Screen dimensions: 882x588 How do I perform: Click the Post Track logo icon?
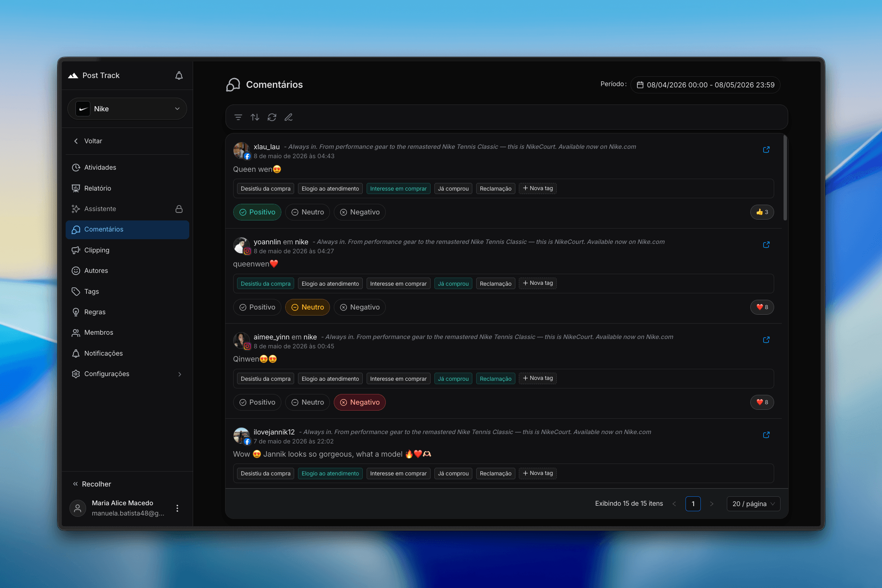[x=73, y=75]
